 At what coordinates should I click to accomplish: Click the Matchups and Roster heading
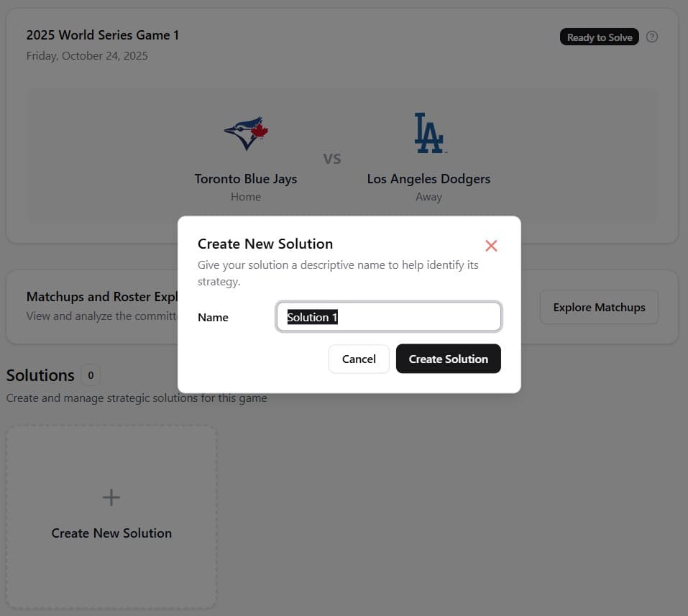[x=101, y=297]
